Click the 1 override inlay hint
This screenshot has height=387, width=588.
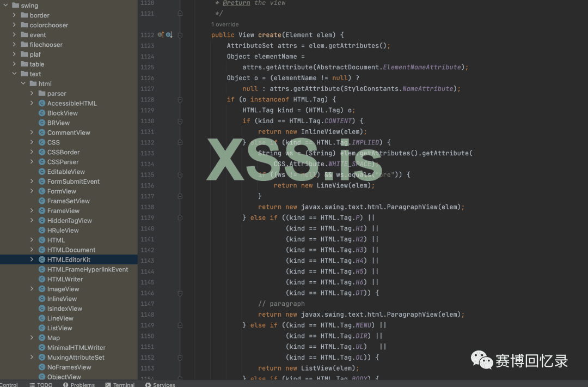[x=225, y=25]
